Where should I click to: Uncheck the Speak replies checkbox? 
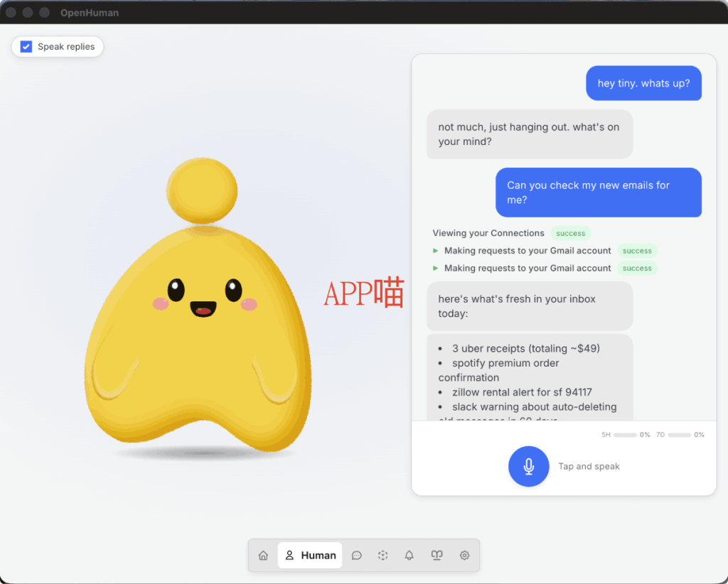(26, 46)
